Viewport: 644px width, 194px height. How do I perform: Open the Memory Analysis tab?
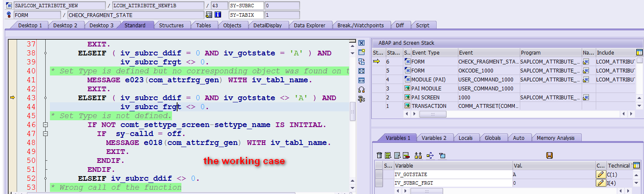(x=556, y=138)
